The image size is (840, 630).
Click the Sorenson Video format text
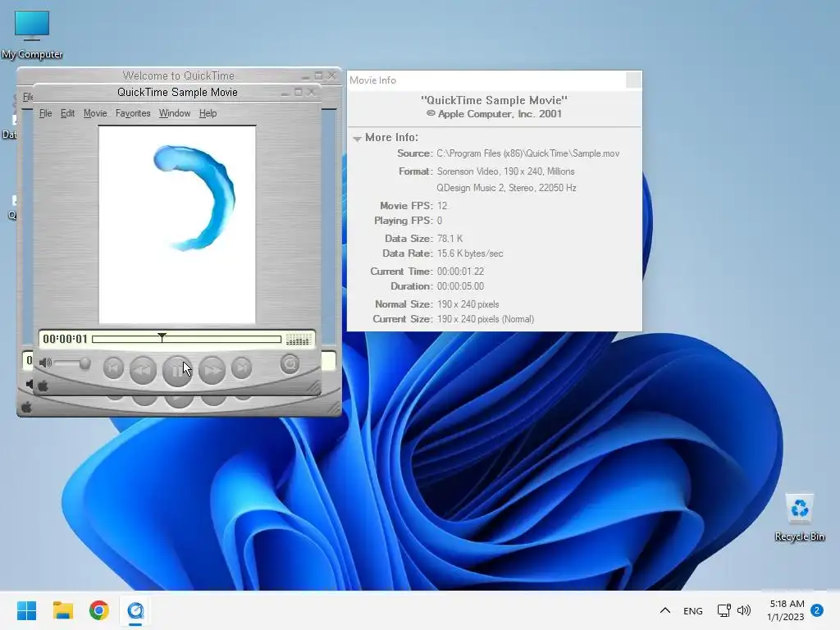505,171
